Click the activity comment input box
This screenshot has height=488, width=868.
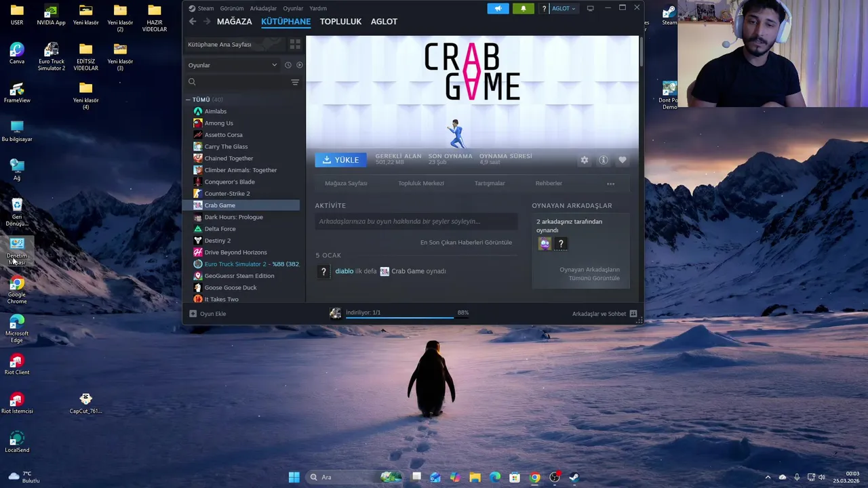(416, 222)
